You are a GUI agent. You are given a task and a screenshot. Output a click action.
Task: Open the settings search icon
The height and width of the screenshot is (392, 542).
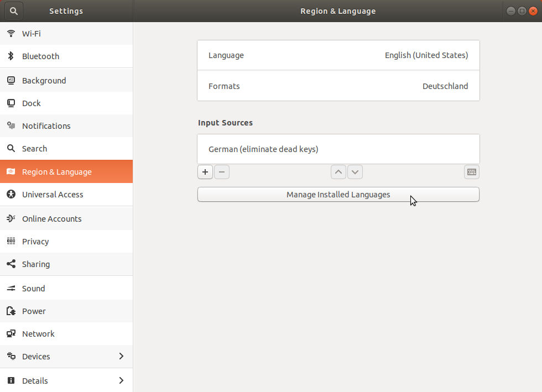click(x=13, y=11)
